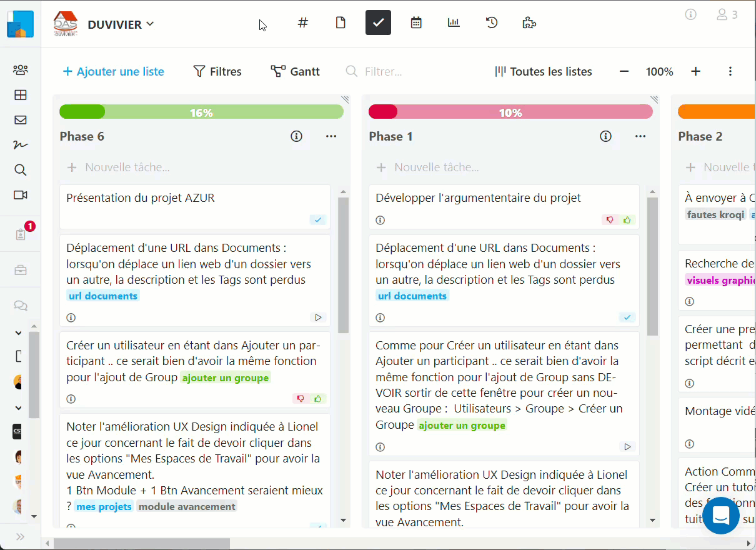
Task: Click Ajouter une liste
Action: tap(113, 72)
